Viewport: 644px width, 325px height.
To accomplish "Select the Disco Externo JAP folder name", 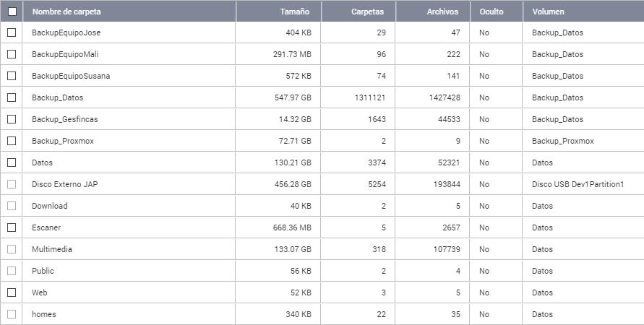I will (x=66, y=184).
